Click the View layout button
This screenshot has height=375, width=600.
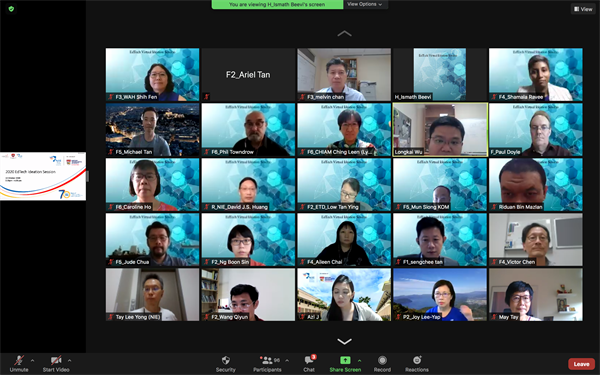[583, 9]
